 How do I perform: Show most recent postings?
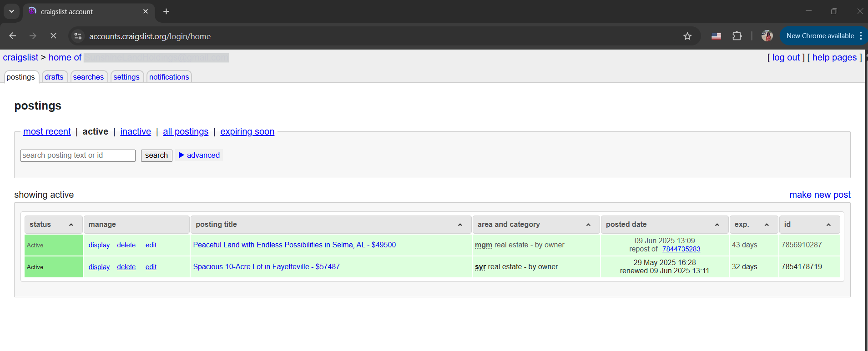coord(47,131)
